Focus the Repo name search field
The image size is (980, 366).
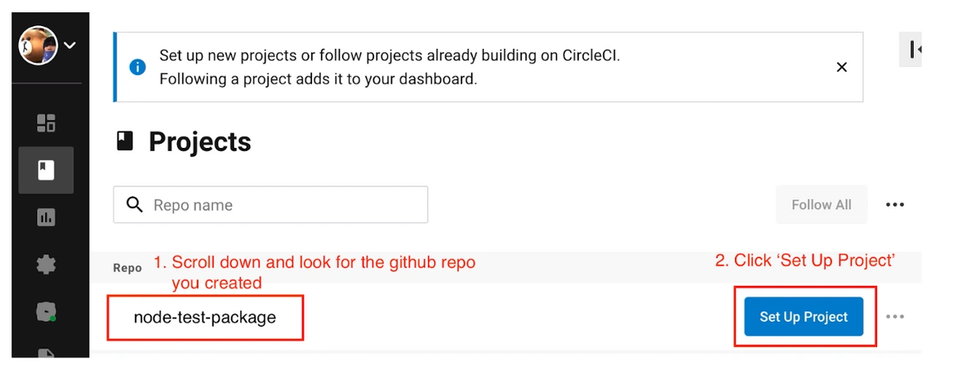[270, 204]
